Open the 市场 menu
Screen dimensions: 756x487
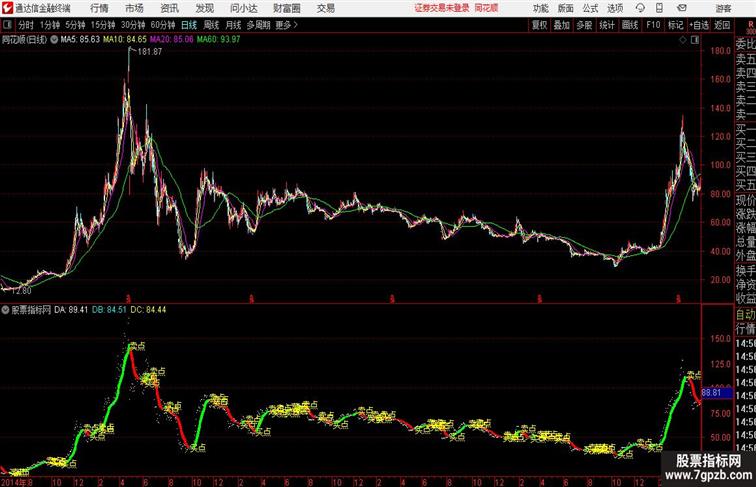134,8
